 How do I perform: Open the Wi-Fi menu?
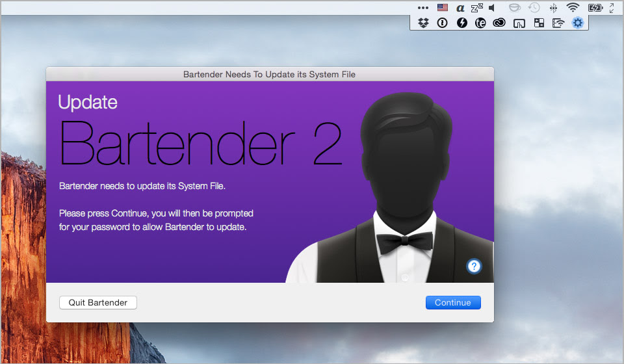573,8
